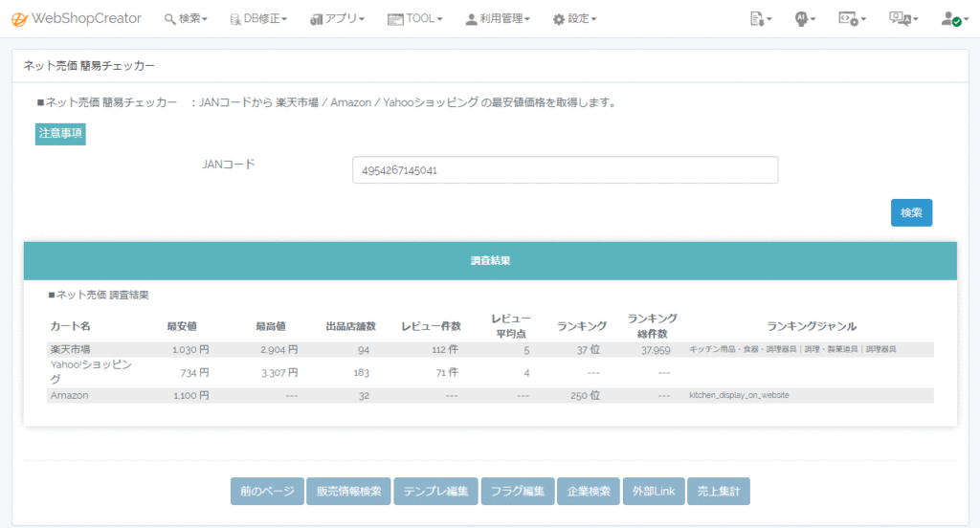Click the 外部Link button
The width and height of the screenshot is (980, 528).
pos(654,491)
